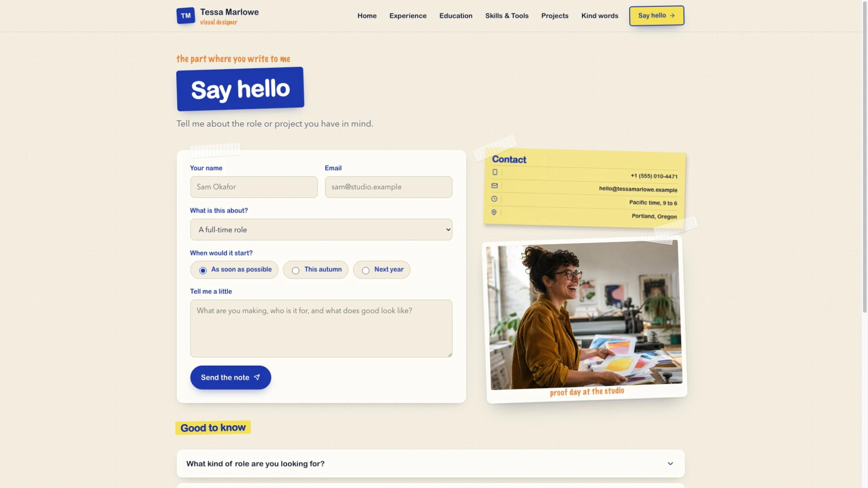Expand the role FAQ chevron
This screenshot has width=868, height=488.
[x=670, y=463]
